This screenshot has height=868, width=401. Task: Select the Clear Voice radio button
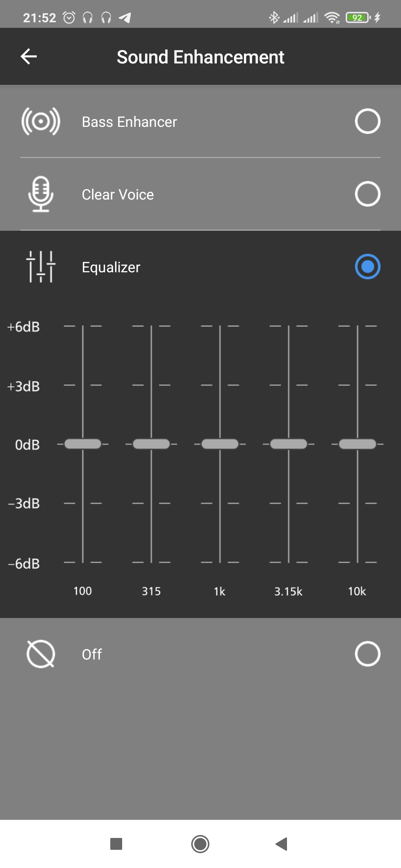coord(367,194)
